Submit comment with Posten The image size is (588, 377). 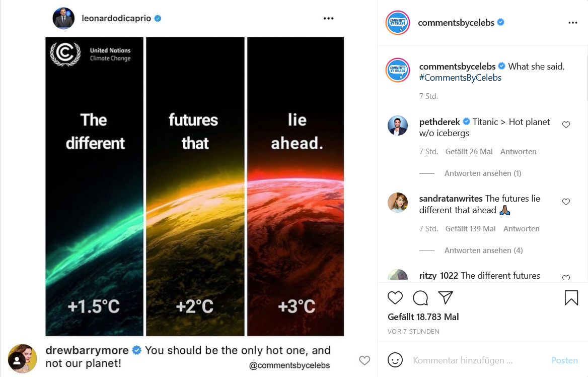564,360
